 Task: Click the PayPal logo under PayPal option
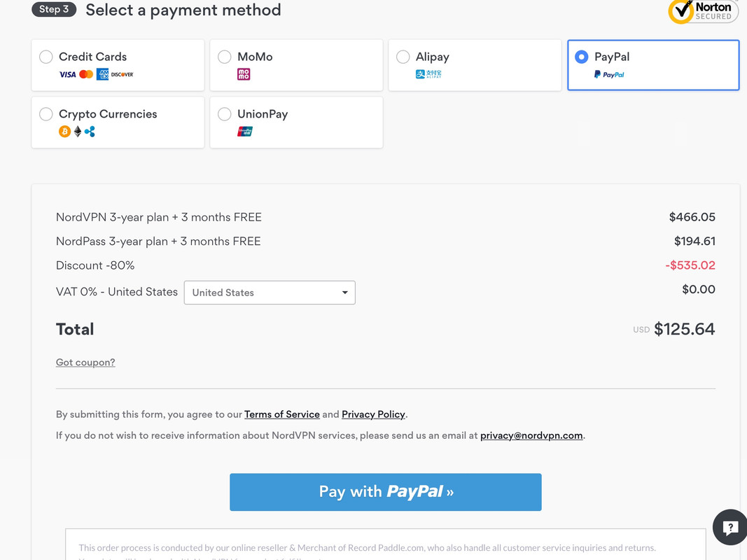click(609, 74)
